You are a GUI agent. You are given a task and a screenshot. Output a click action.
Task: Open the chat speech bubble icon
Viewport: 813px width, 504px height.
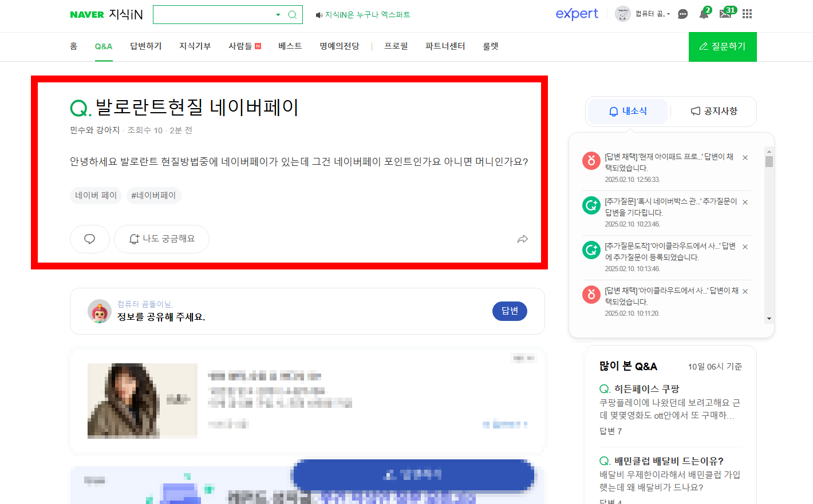tap(682, 14)
